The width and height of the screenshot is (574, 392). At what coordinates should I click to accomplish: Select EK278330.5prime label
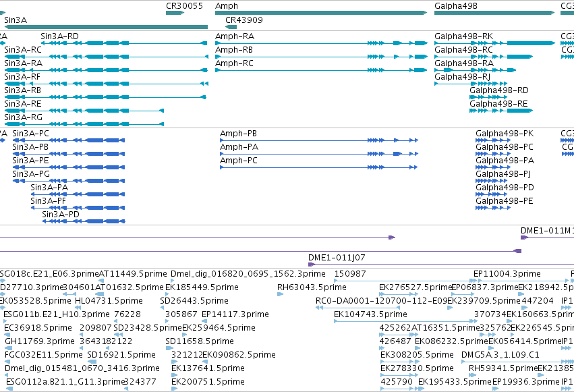417,368
